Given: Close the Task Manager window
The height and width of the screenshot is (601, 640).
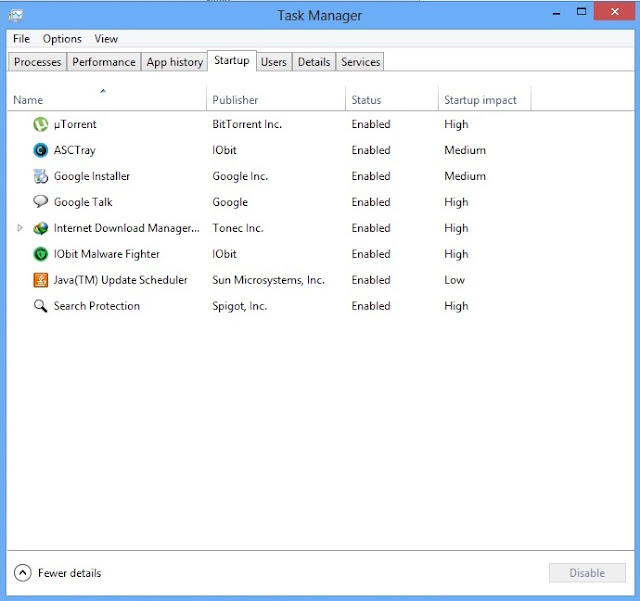Looking at the screenshot, I should click(x=614, y=12).
